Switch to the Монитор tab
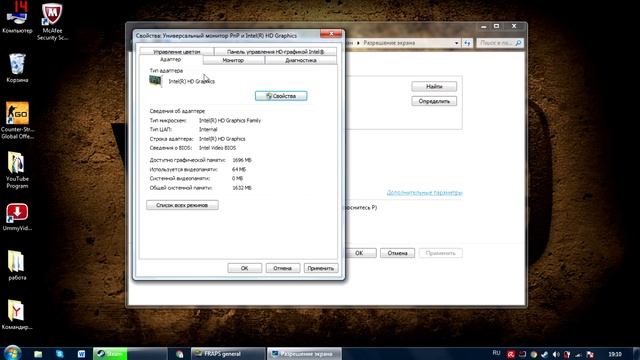The width and height of the screenshot is (640, 360). click(x=233, y=60)
